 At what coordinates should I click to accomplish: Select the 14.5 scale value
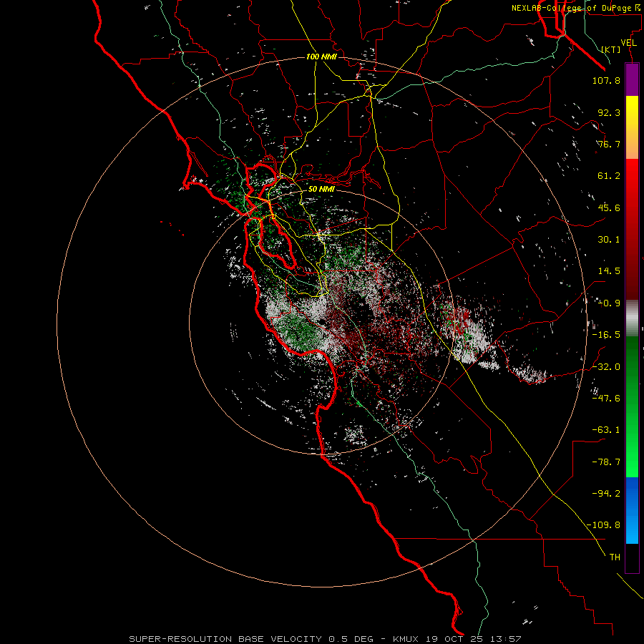click(609, 271)
